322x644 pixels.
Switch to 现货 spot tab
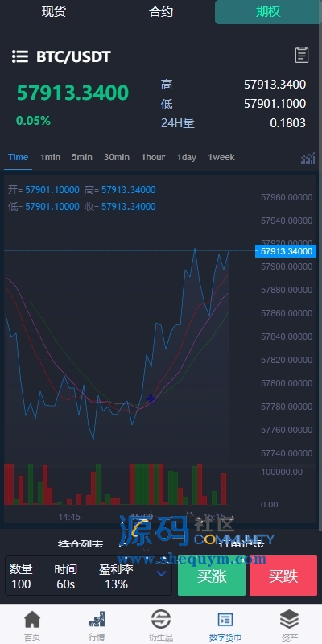click(53, 12)
